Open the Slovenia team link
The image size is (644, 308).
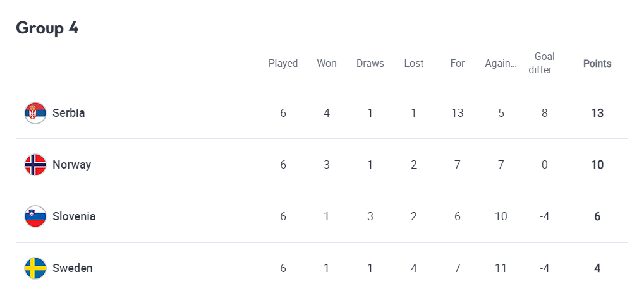[74, 216]
